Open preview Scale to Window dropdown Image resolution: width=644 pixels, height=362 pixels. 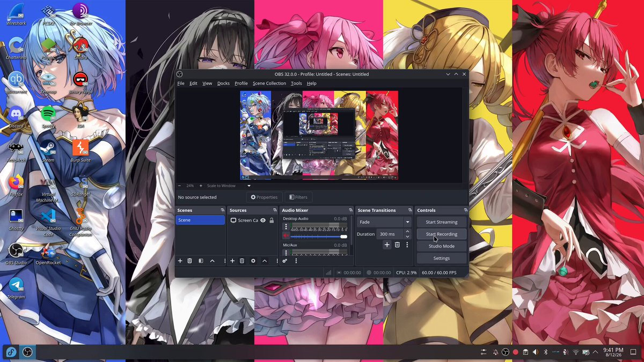pyautogui.click(x=229, y=186)
